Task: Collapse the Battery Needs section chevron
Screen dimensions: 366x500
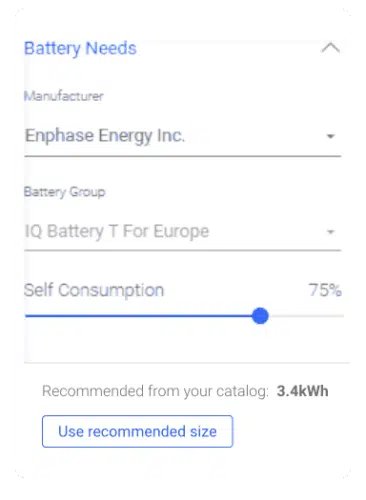Action: point(330,48)
